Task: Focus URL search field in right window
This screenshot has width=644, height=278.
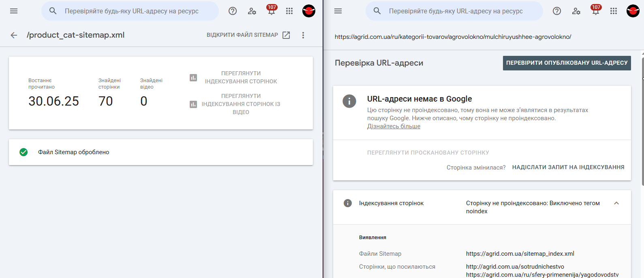Action: coord(454,11)
